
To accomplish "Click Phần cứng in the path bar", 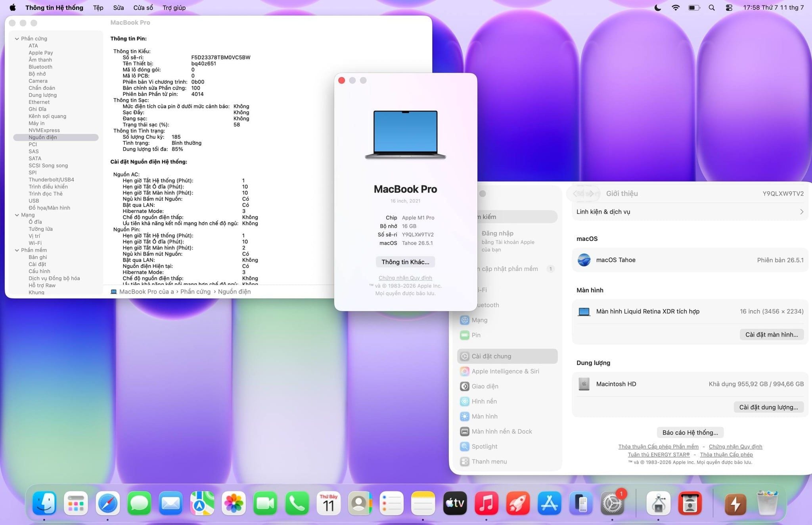I will pos(195,292).
